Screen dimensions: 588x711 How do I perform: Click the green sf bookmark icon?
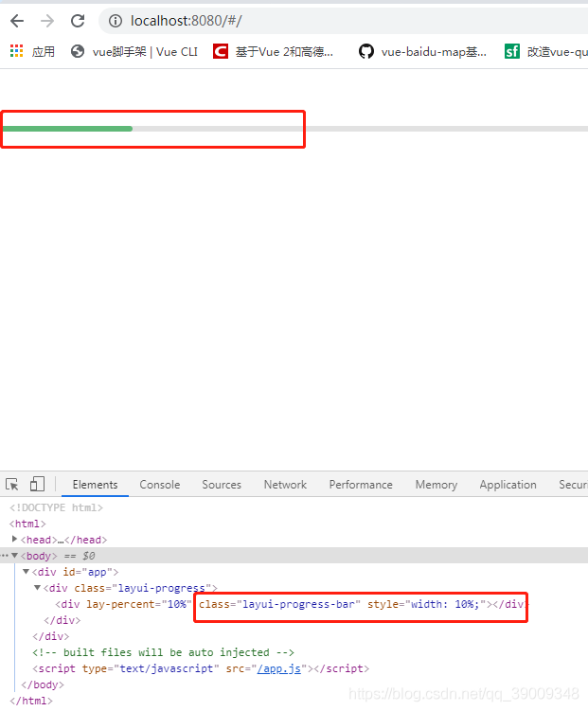(x=512, y=51)
